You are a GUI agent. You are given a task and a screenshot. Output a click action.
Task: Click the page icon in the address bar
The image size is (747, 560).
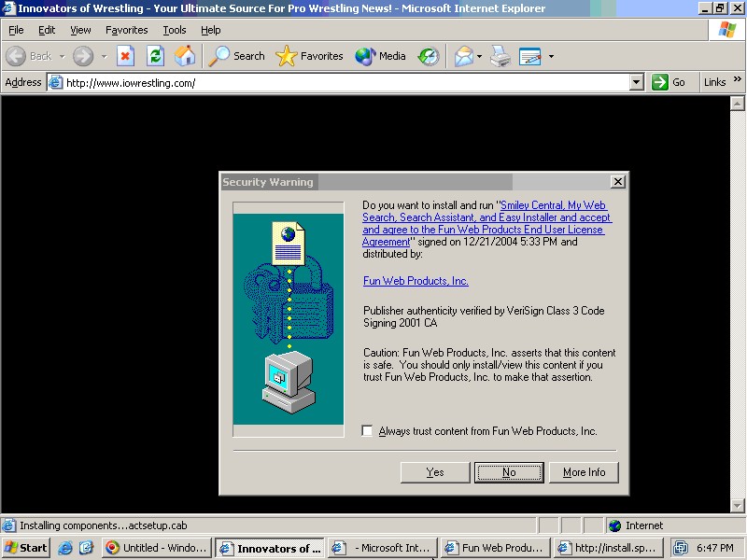pyautogui.click(x=56, y=82)
